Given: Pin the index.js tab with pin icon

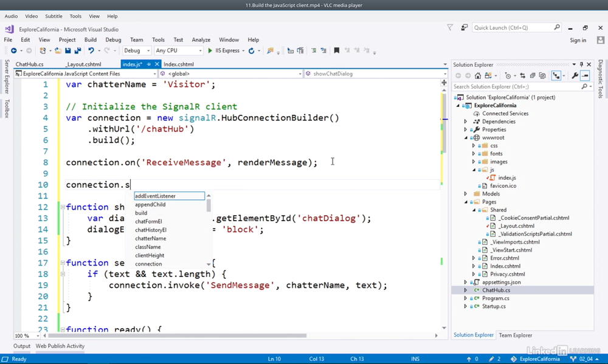Looking at the screenshot, I should [x=148, y=64].
